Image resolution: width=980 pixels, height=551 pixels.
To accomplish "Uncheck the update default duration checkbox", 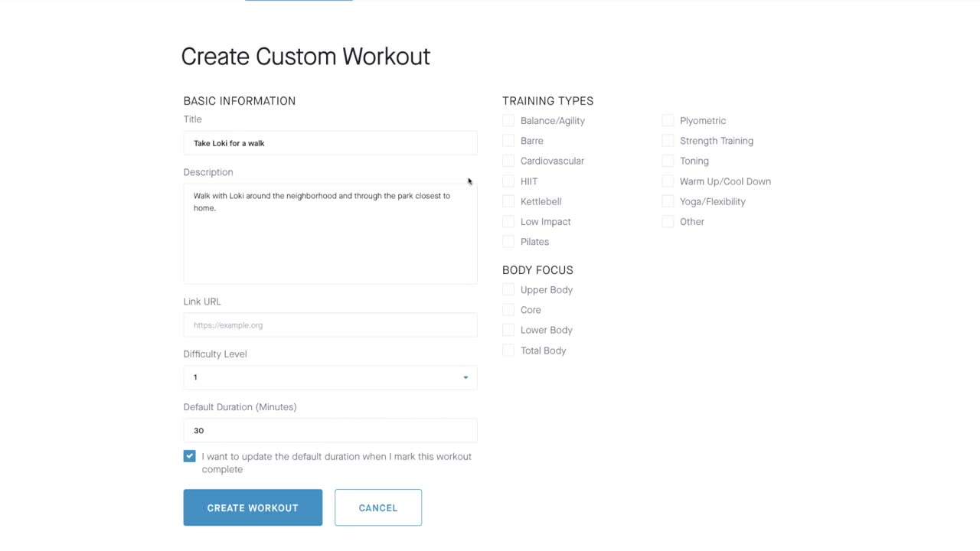I will 189,456.
